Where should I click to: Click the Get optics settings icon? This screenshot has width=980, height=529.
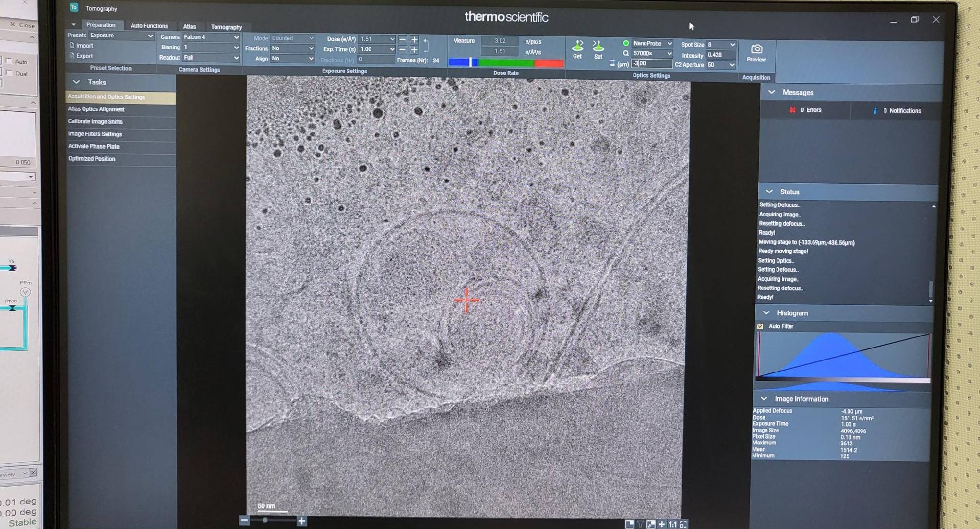click(578, 46)
